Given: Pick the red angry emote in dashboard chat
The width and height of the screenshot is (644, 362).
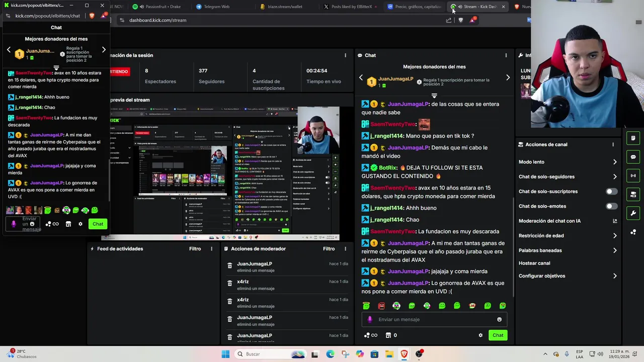Looking at the screenshot, I should tap(381, 306).
